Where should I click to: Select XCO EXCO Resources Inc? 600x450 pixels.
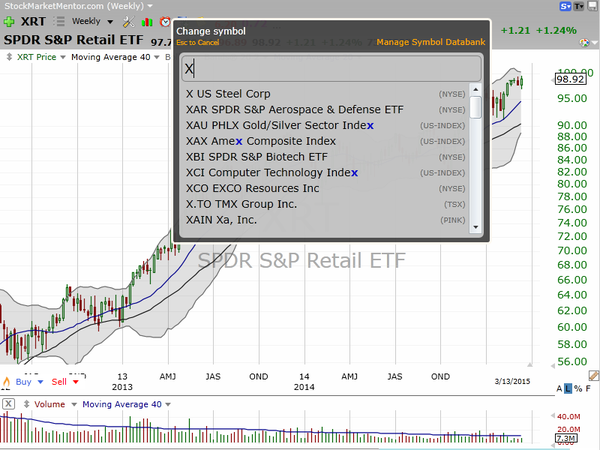click(x=326, y=188)
